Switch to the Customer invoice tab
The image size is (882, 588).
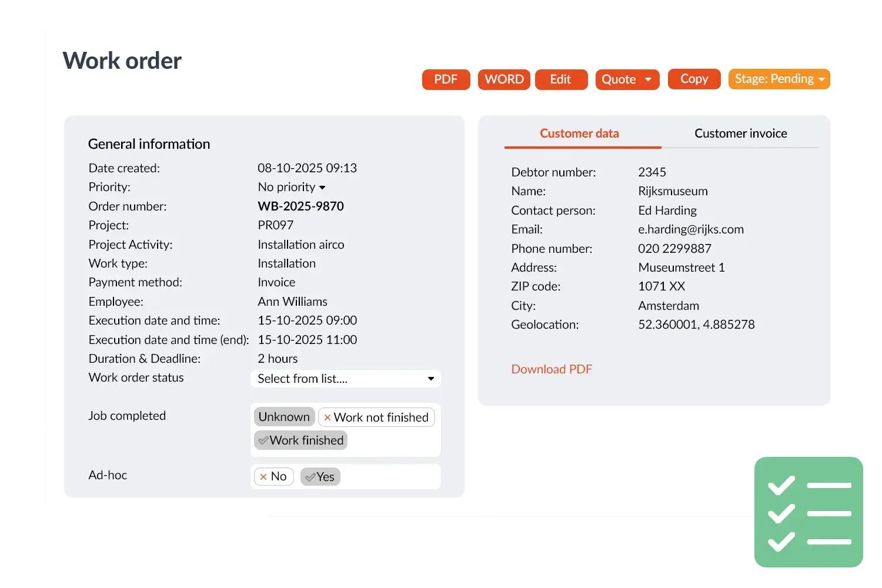(740, 133)
